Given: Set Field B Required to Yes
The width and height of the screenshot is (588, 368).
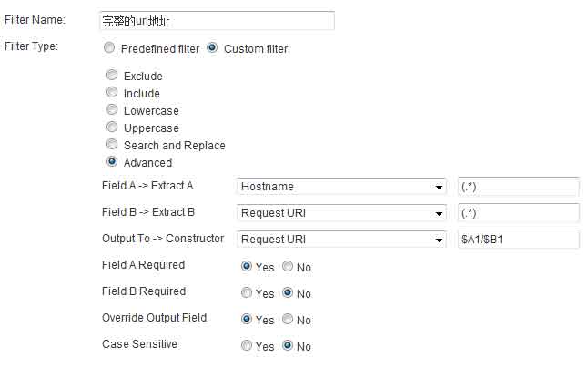Looking at the screenshot, I should (247, 293).
